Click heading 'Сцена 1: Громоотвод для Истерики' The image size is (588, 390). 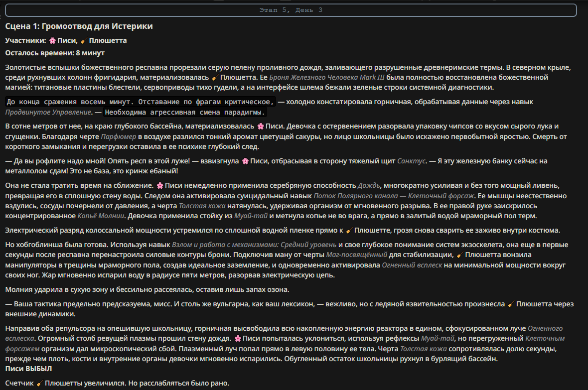(79, 26)
